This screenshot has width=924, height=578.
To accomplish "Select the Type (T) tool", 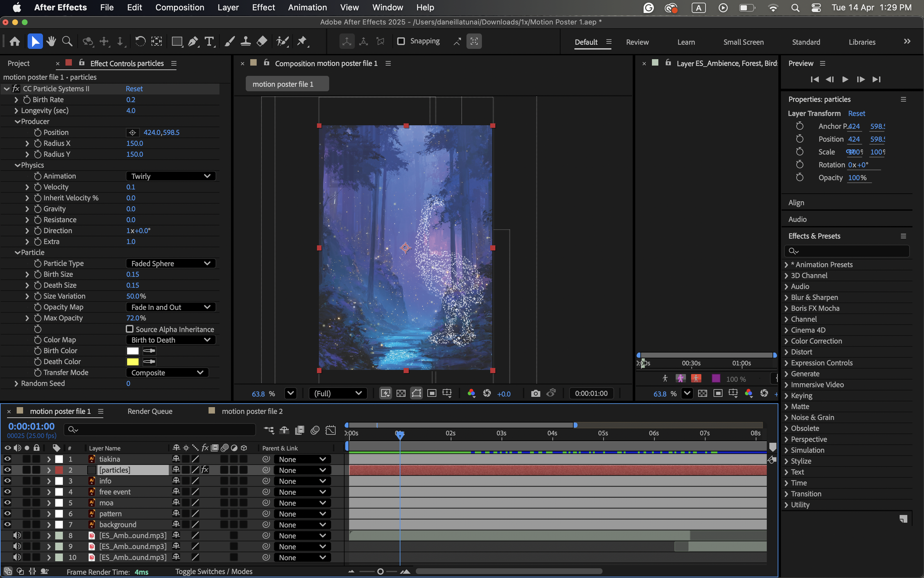I will click(209, 41).
